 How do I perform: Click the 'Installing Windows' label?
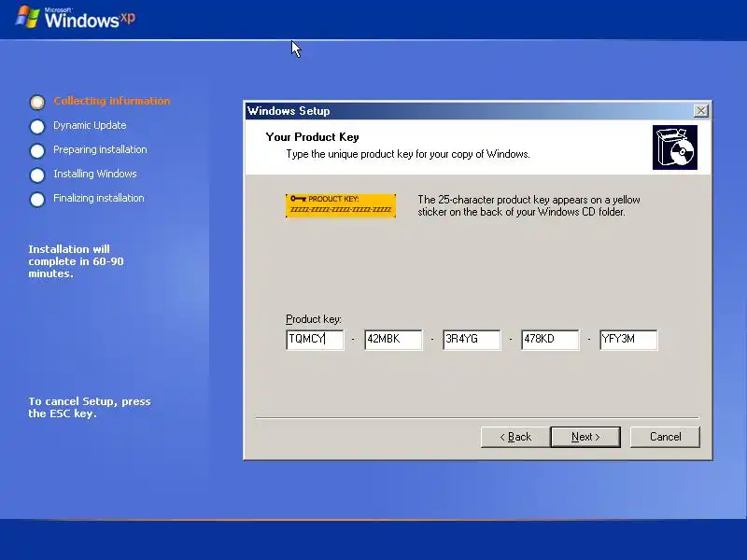point(95,174)
